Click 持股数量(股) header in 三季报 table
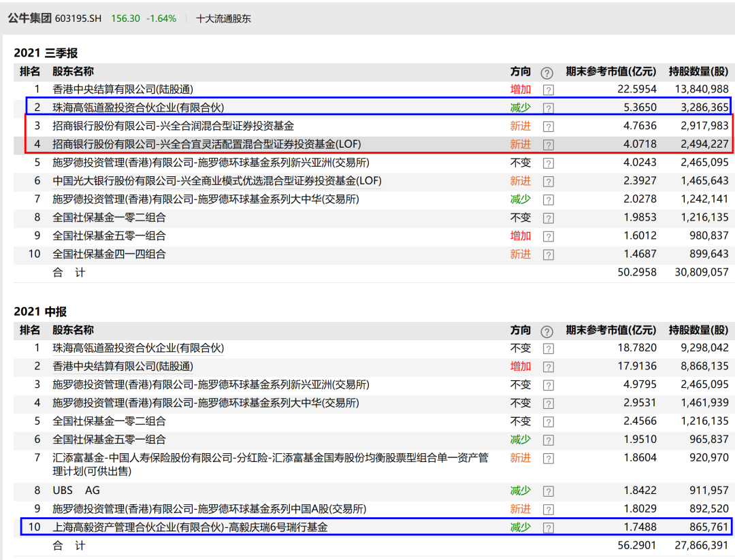 (698, 71)
